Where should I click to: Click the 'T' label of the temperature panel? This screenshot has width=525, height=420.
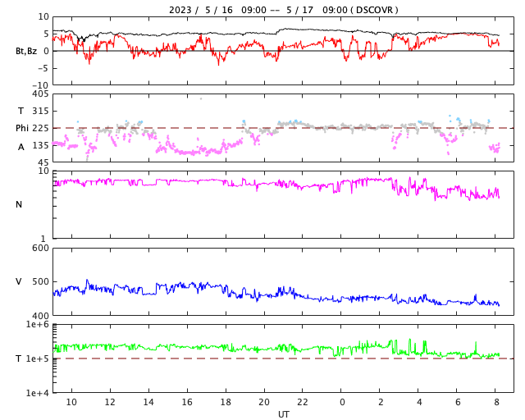click(x=18, y=358)
